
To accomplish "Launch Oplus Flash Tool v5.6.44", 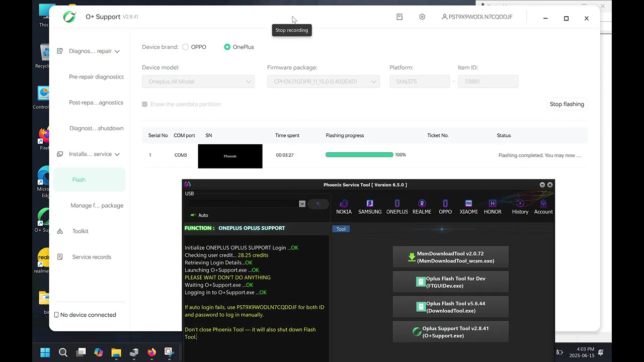I will click(x=451, y=307).
